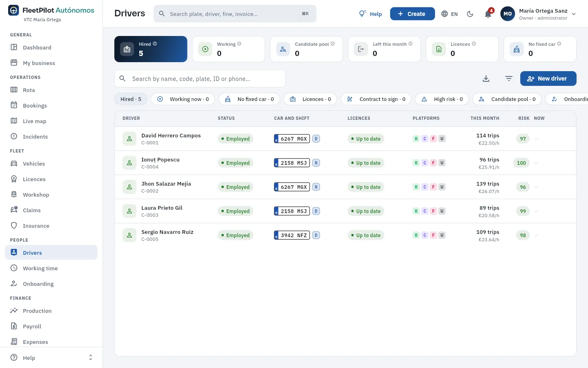588x368 pixels.
Task: Click the pink F platform badge for David Herrero
Action: (x=433, y=139)
